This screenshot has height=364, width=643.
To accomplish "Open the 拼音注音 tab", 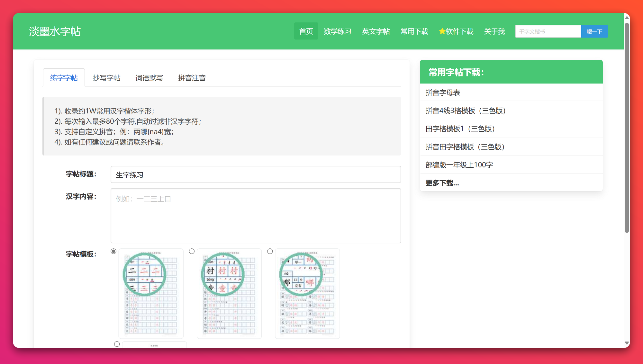I will (x=192, y=78).
